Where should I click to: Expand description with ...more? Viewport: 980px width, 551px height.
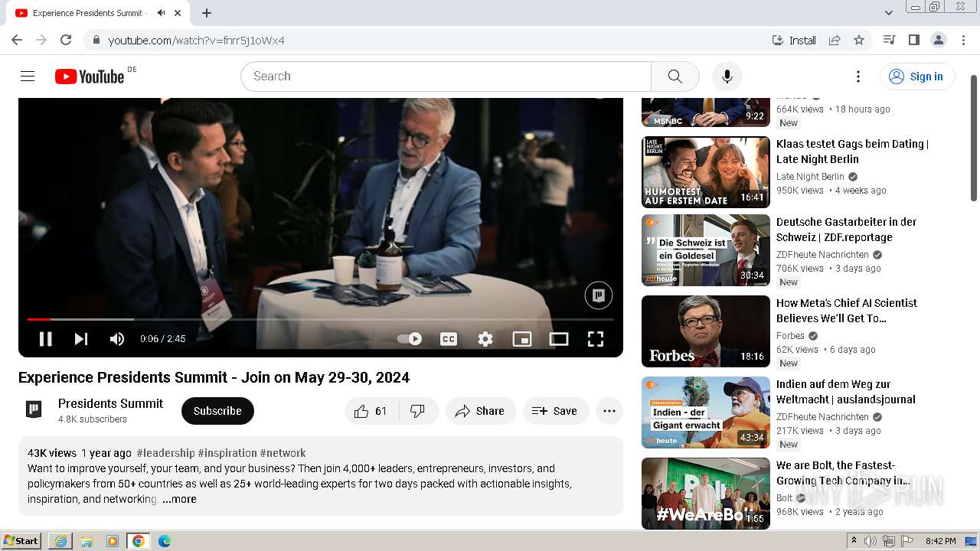tap(179, 499)
